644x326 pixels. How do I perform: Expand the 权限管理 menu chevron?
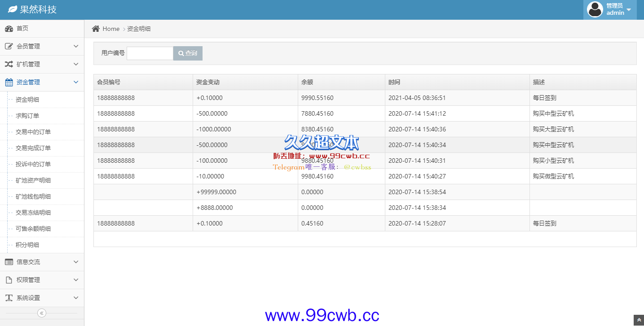click(76, 280)
